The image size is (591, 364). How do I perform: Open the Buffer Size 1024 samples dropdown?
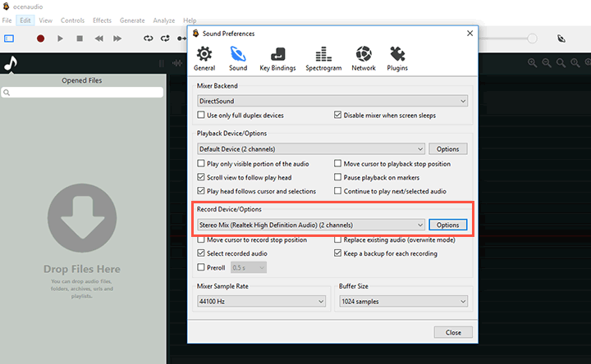403,301
